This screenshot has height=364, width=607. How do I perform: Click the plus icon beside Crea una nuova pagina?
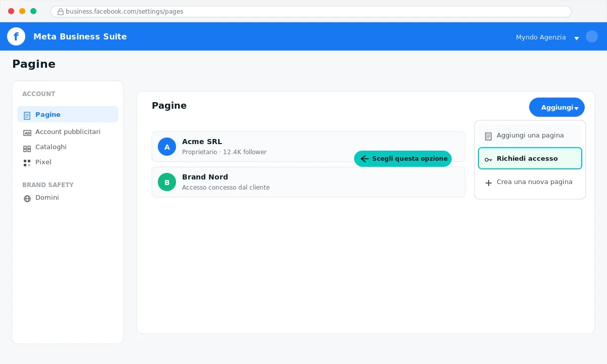(x=488, y=183)
